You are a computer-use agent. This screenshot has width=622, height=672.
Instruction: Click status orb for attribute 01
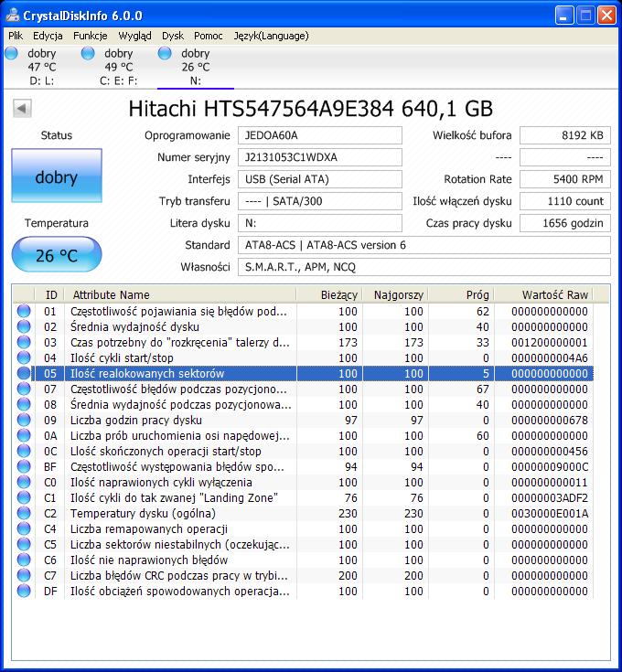tap(24, 311)
